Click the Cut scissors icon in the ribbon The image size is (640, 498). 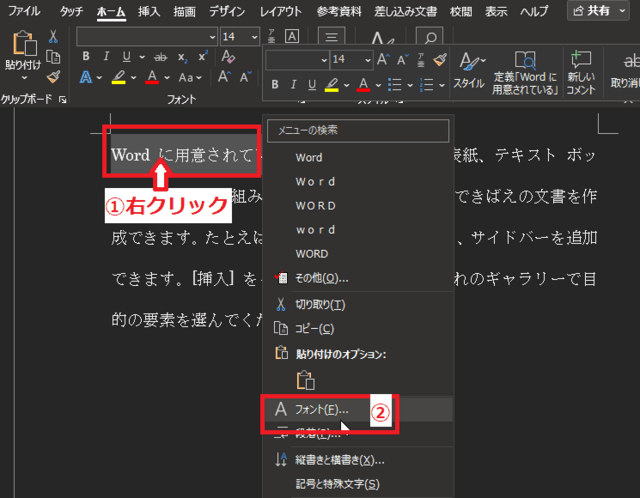pyautogui.click(x=53, y=36)
